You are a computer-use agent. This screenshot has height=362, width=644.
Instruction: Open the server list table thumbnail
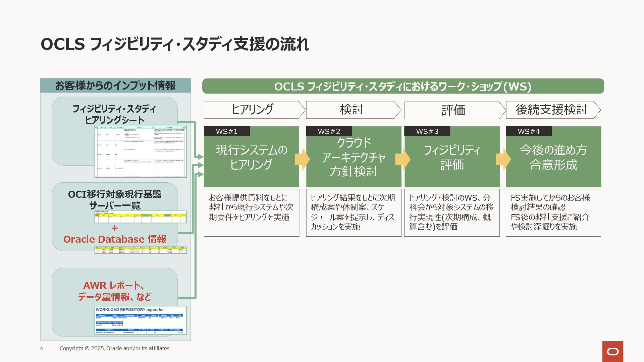[x=141, y=217]
